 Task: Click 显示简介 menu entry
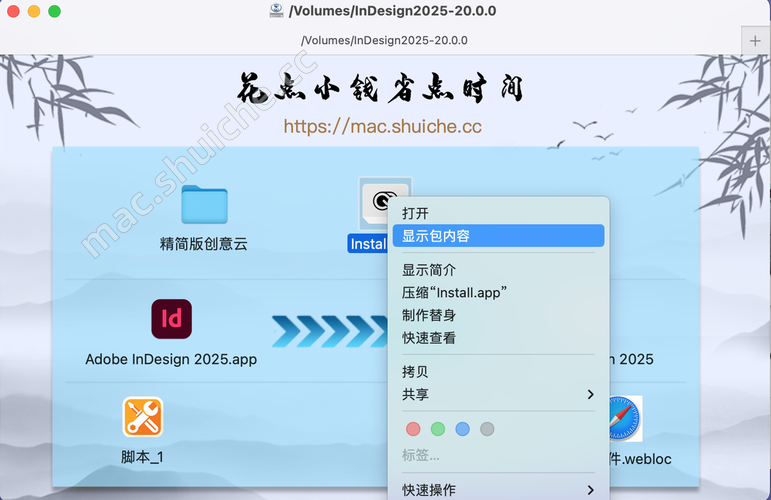(x=429, y=270)
